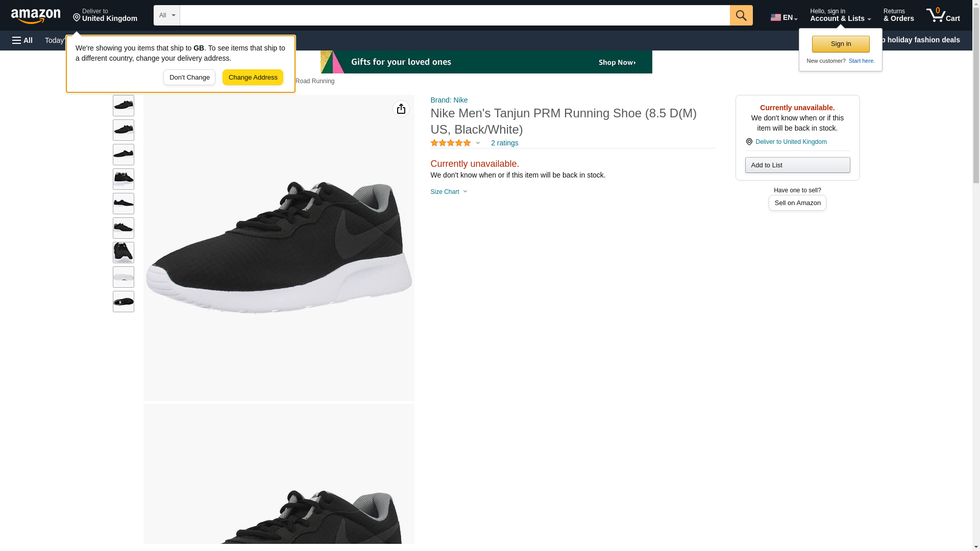Click the US flag language icon
Viewport: 980px width, 551px height.
[775, 17]
